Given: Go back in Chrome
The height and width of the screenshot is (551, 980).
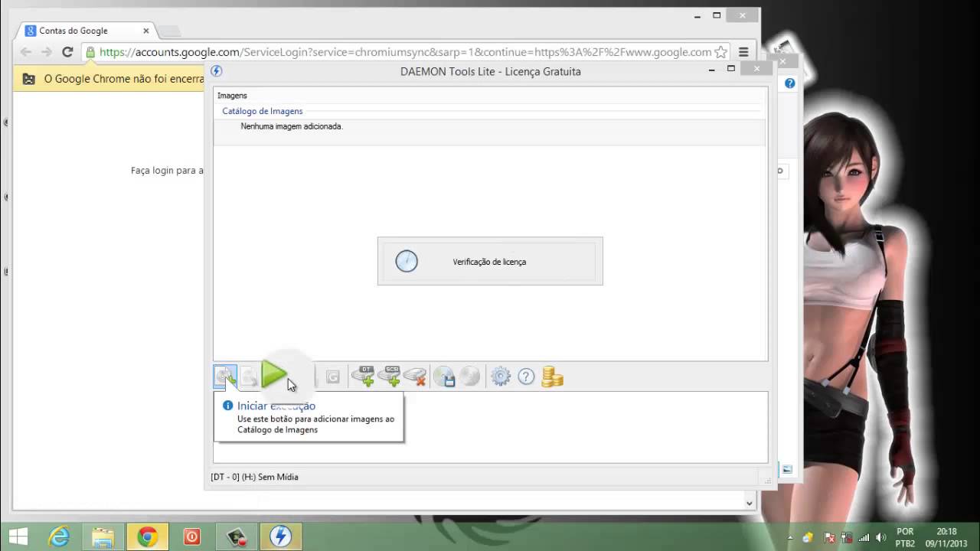Looking at the screenshot, I should click(x=26, y=52).
